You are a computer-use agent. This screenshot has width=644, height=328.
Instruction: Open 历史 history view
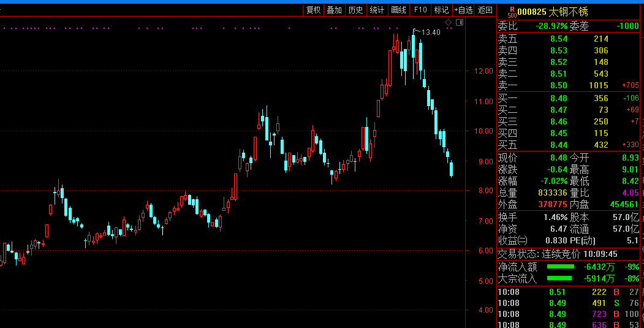pos(355,10)
